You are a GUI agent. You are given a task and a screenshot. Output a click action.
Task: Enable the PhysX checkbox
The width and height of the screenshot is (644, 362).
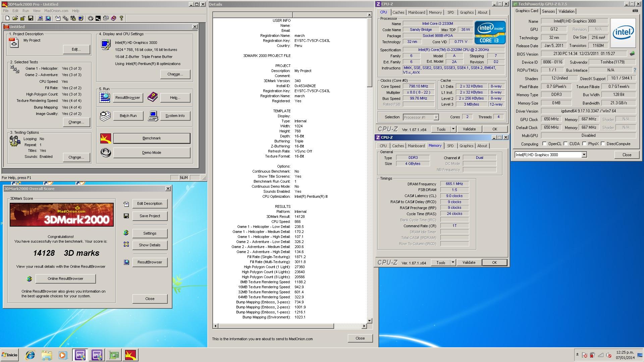pyautogui.click(x=584, y=144)
